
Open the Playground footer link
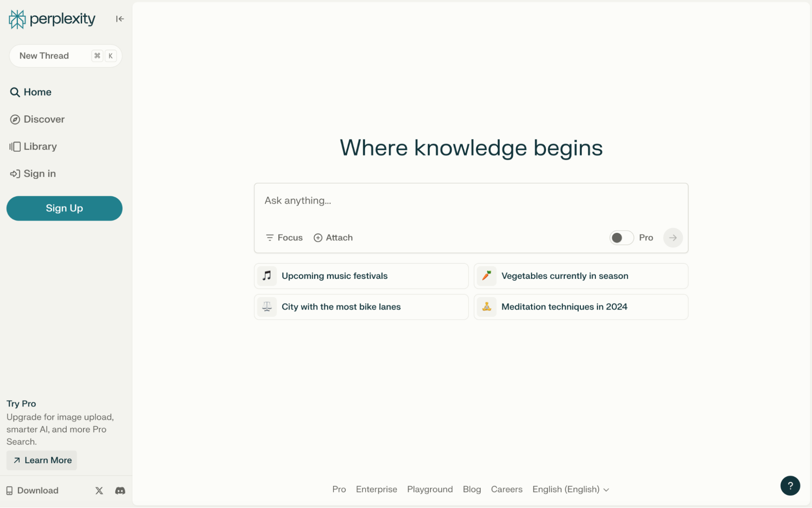point(430,489)
